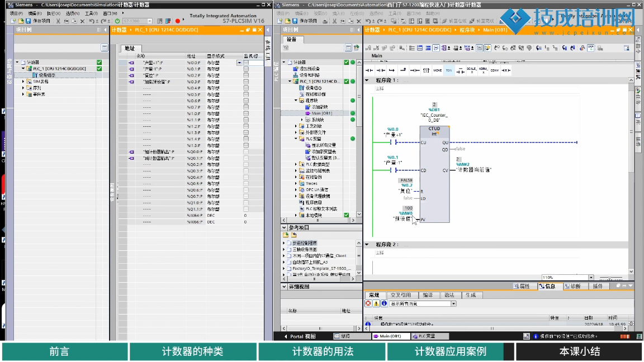The width and height of the screenshot is (644, 362).
Task: Toggle 复位 monitor checkbox
Action: click(245, 75)
